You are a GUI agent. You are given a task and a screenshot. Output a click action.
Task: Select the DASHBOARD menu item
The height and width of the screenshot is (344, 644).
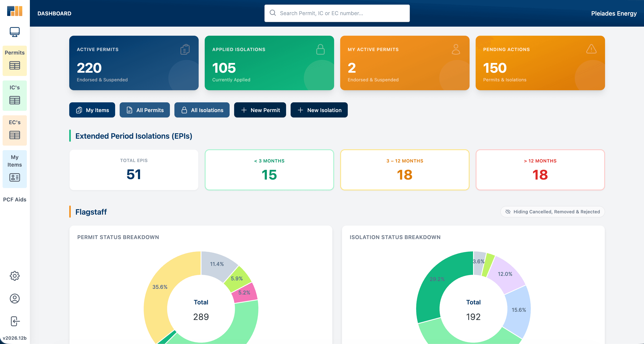tap(54, 13)
